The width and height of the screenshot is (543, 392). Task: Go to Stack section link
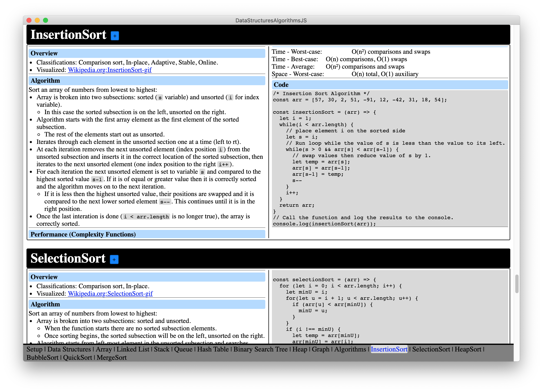click(x=162, y=349)
